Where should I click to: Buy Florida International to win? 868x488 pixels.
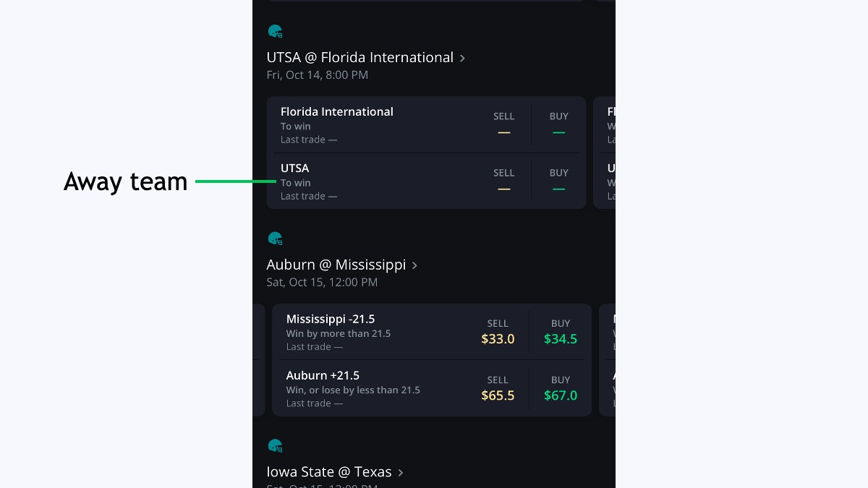point(558,124)
